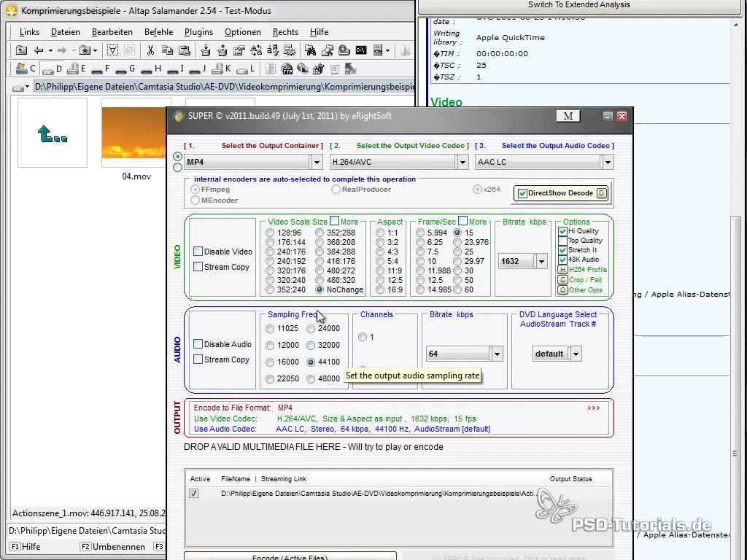
Task: Open the AudioStream Track default dropdown
Action: [576, 354]
